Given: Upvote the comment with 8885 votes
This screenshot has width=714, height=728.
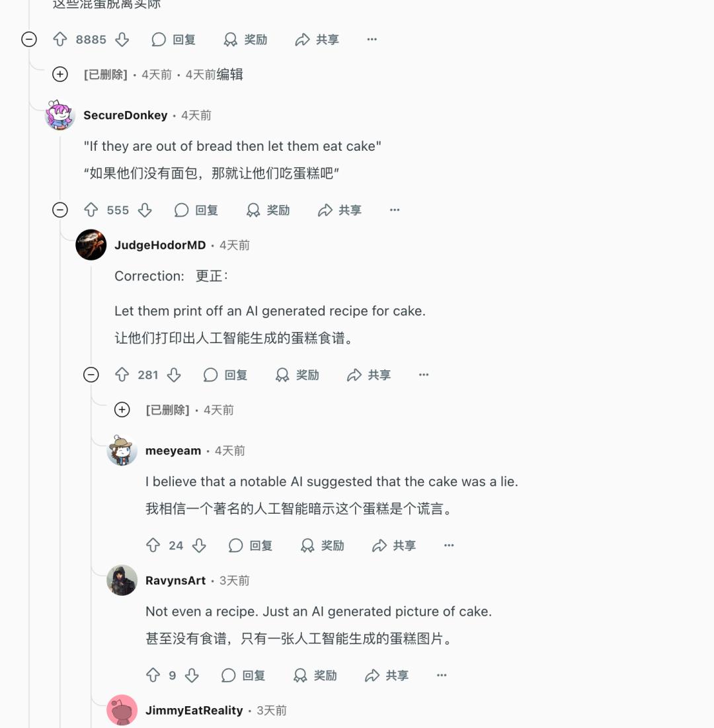Looking at the screenshot, I should tap(60, 40).
